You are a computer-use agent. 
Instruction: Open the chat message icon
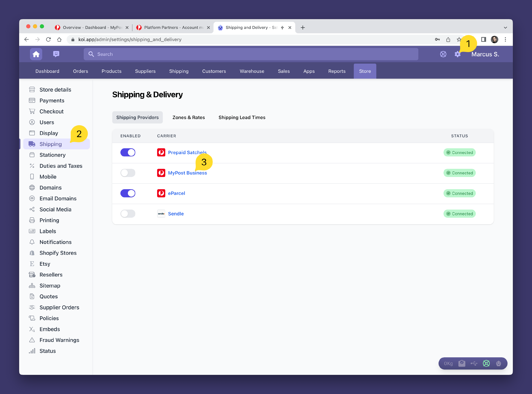pos(56,54)
